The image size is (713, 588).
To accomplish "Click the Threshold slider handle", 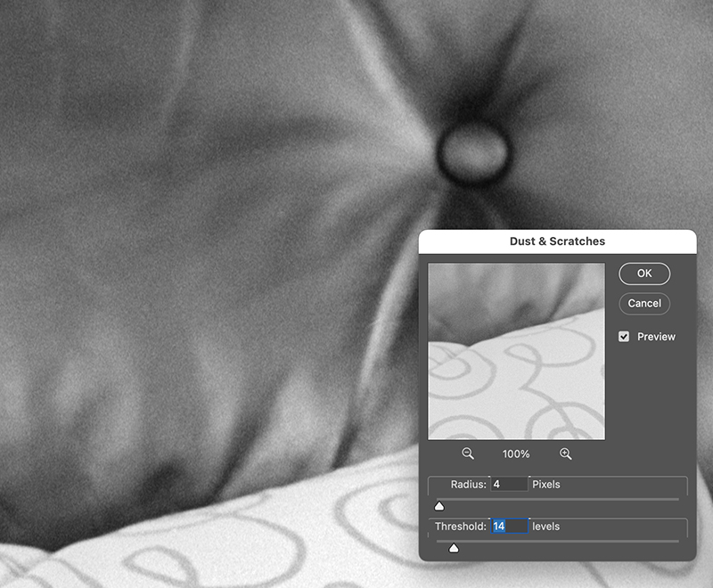I will [x=454, y=547].
